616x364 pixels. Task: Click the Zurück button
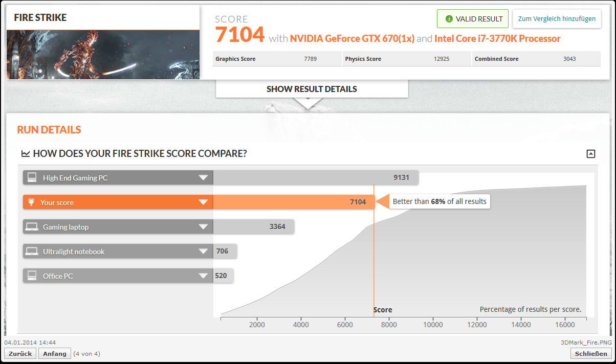20,353
